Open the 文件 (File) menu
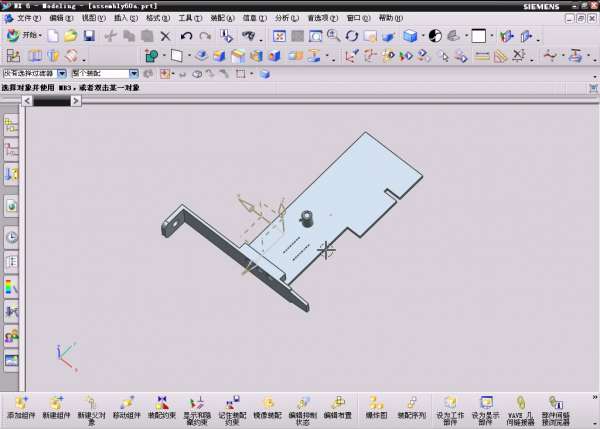Viewport: 600px width, 429px height. [29, 17]
